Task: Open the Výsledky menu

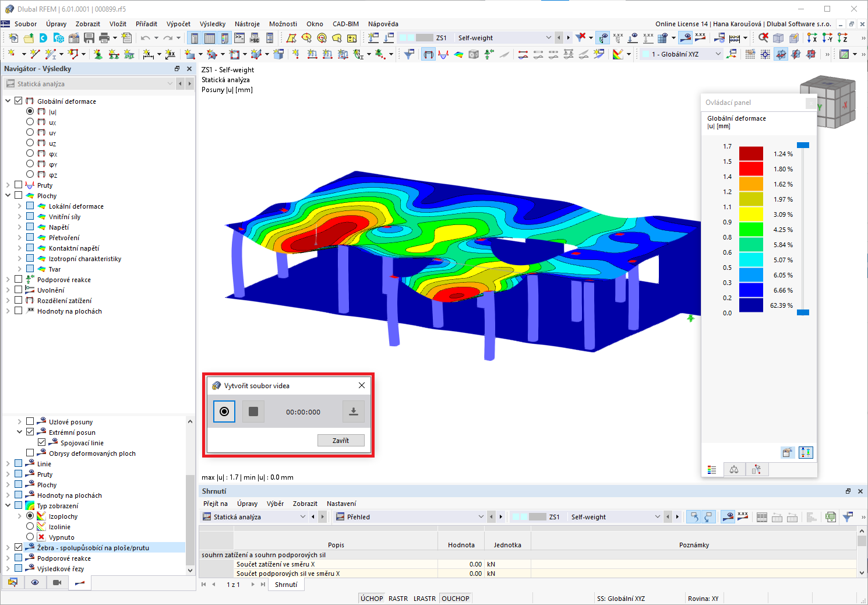Action: pos(213,24)
